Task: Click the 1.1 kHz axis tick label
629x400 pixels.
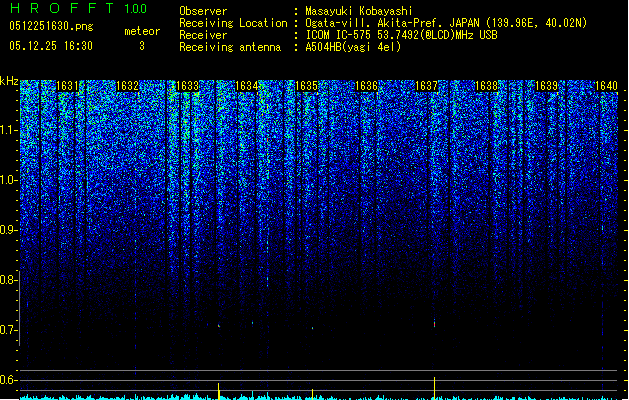Action: (x=8, y=130)
